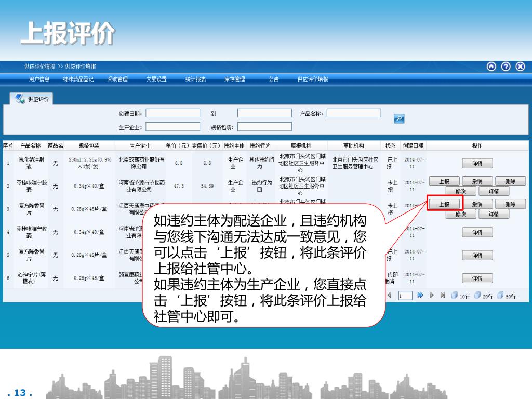Image resolution: width=532 pixels, height=399 pixels.
Task: Open the 特殊药品登记 menu
Action: [x=78, y=79]
